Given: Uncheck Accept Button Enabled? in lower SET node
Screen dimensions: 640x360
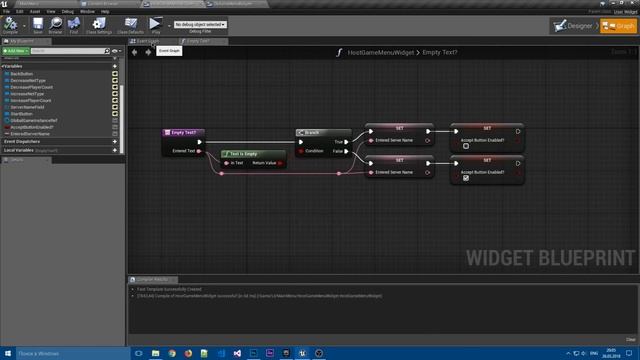Looking at the screenshot, I should 466,178.
